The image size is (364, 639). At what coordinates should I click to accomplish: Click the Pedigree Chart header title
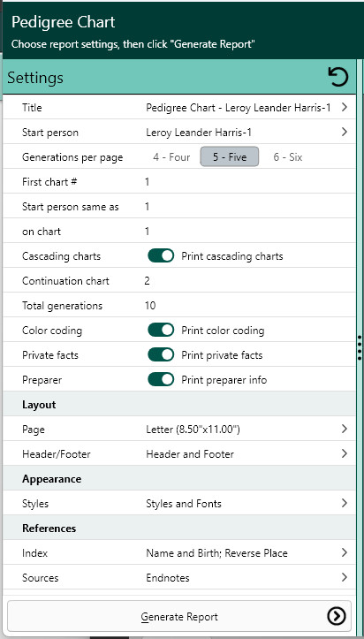click(x=63, y=22)
